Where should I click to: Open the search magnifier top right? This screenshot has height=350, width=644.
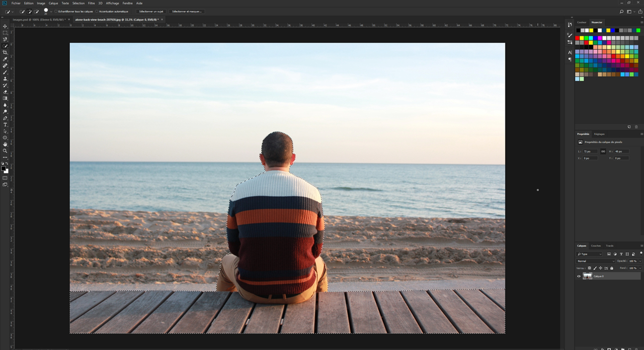[x=621, y=12]
